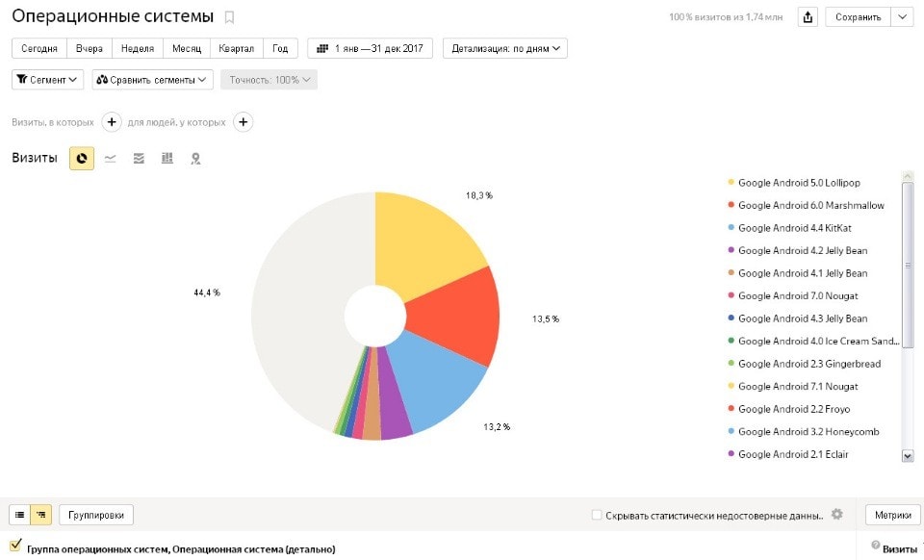Select the Год period tab
Screen dimensions: 924x560
pos(280,48)
